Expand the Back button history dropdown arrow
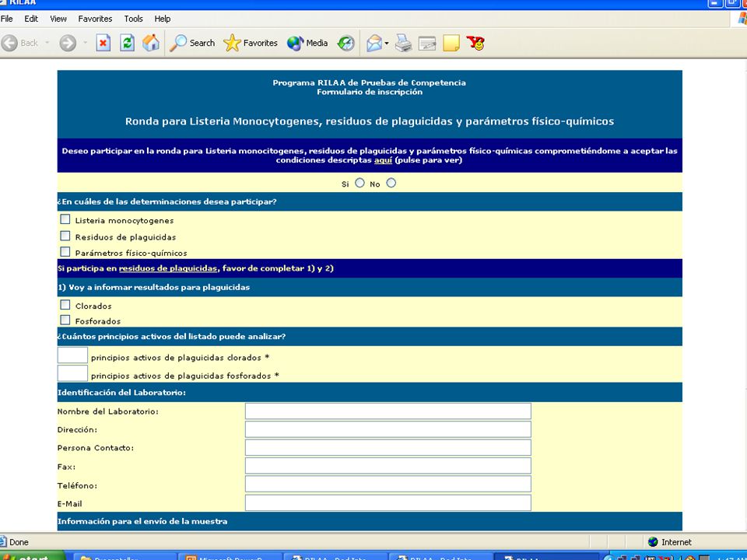 click(47, 43)
